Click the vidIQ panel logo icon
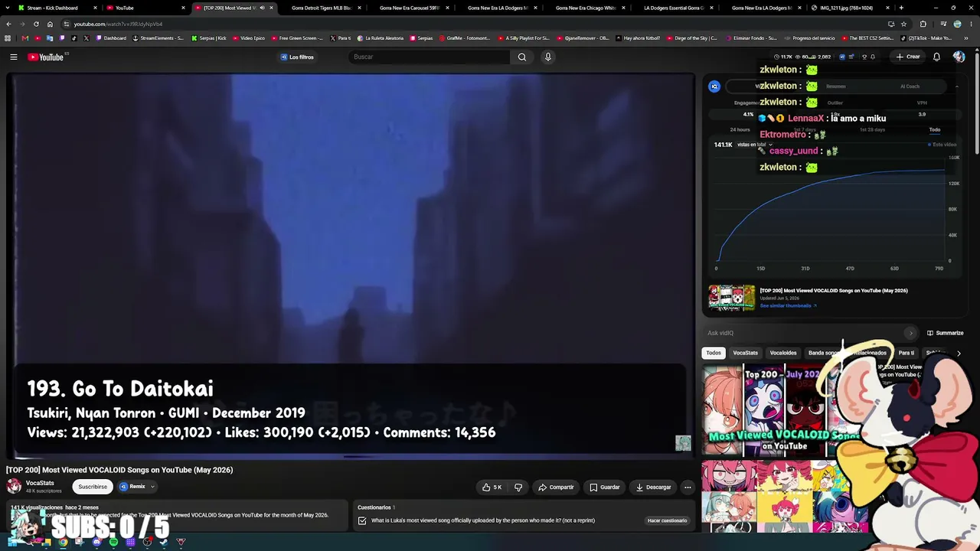980x551 pixels. click(714, 86)
